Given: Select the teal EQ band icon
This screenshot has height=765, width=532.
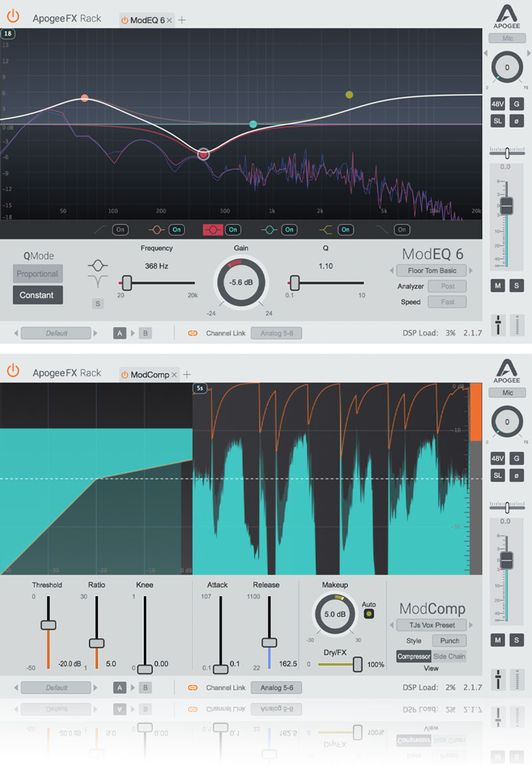Looking at the screenshot, I should [x=269, y=230].
